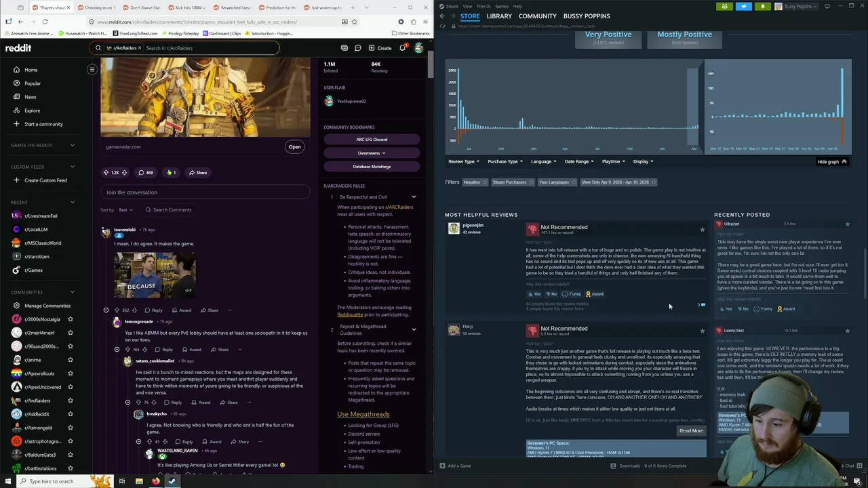Open the Steam Friends menu
868x488 pixels.
[484, 6]
